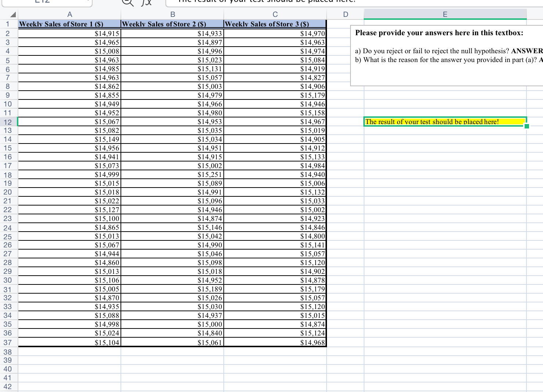Image resolution: width=543 pixels, height=392 pixels.
Task: Select row 1 header
Action: coord(7,24)
